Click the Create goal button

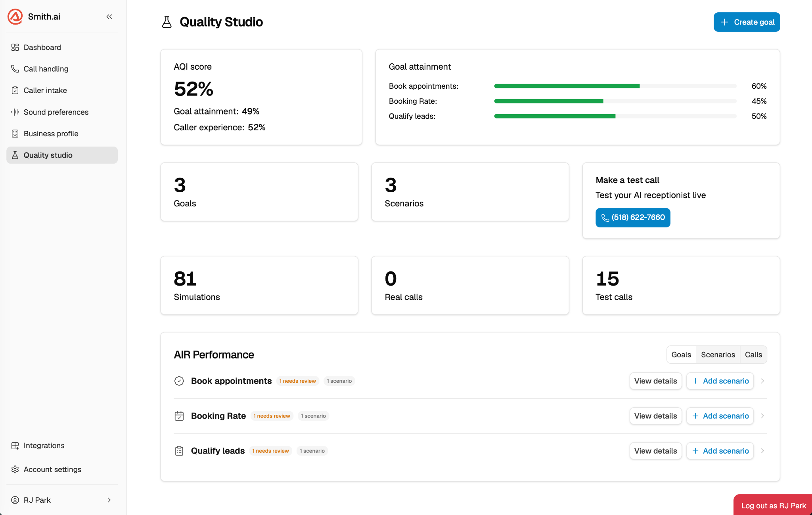point(747,22)
